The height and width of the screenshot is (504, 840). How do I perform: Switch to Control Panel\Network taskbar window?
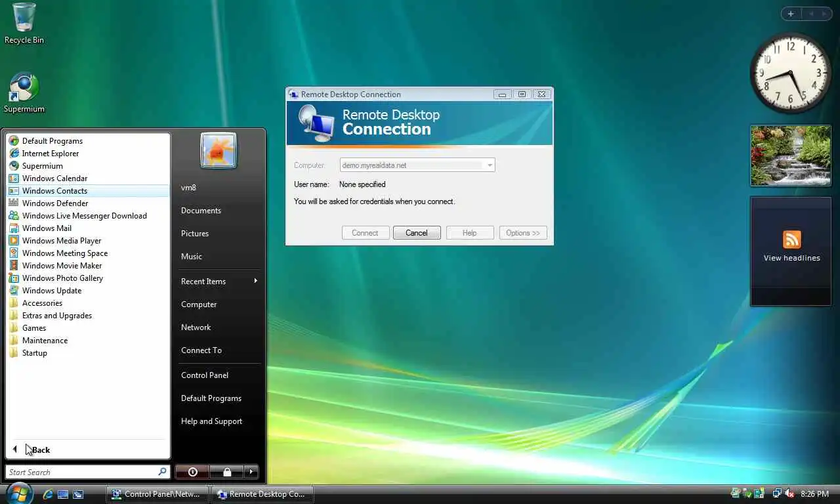(157, 494)
